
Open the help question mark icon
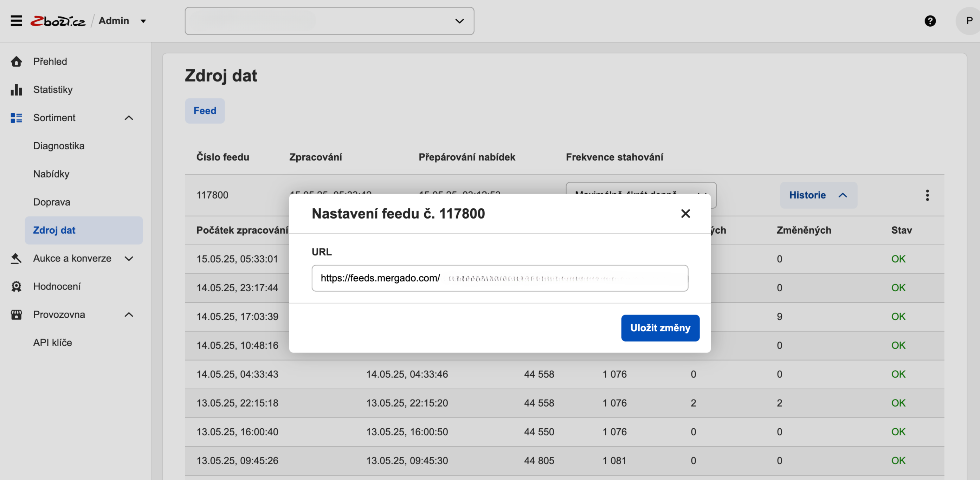coord(930,21)
